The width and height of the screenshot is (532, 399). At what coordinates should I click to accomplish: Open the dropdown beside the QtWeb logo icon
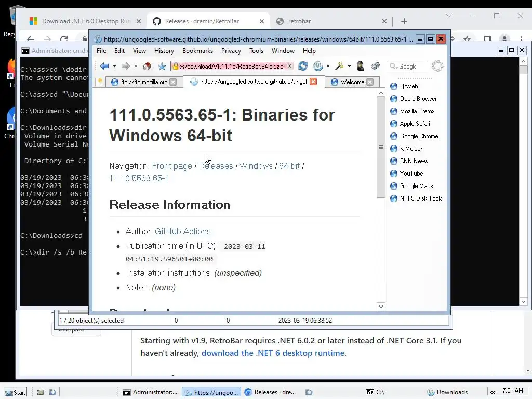[x=328, y=66]
